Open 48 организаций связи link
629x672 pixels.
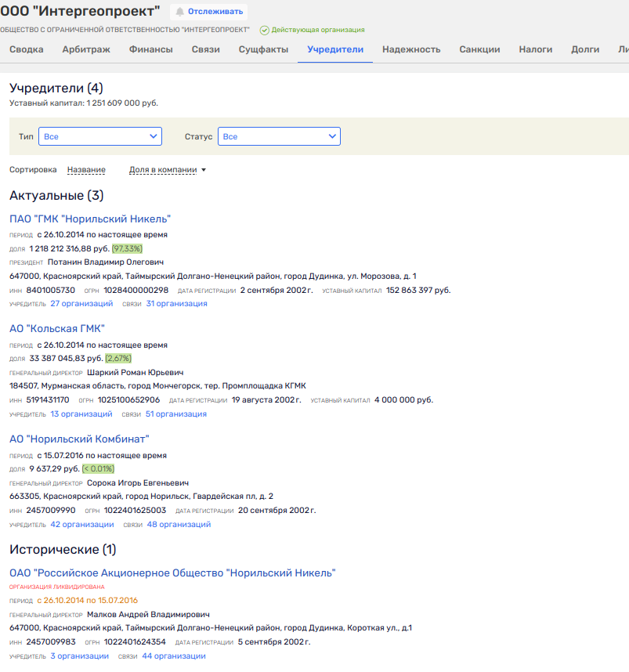click(x=179, y=524)
